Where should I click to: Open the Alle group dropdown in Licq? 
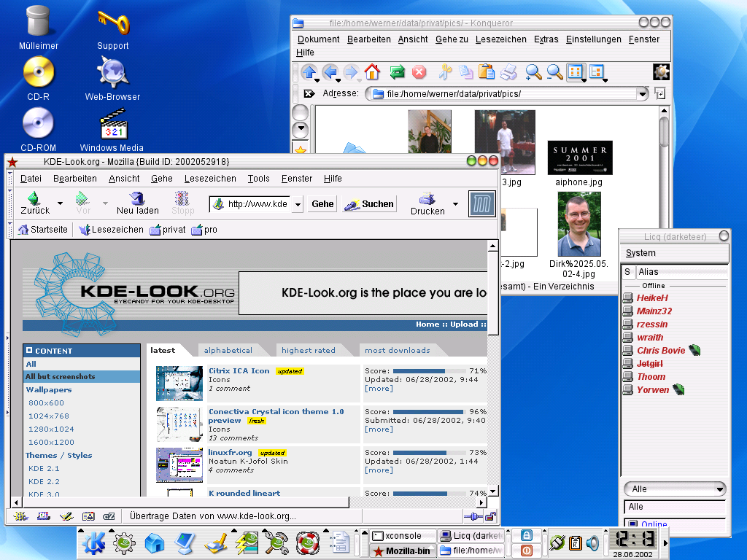tap(675, 489)
